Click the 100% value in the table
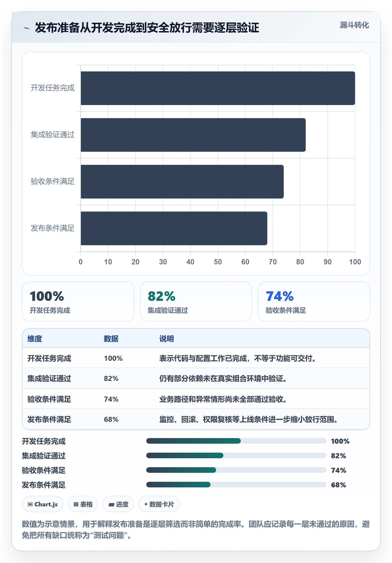Screen dimensions: 392x563 click(113, 358)
